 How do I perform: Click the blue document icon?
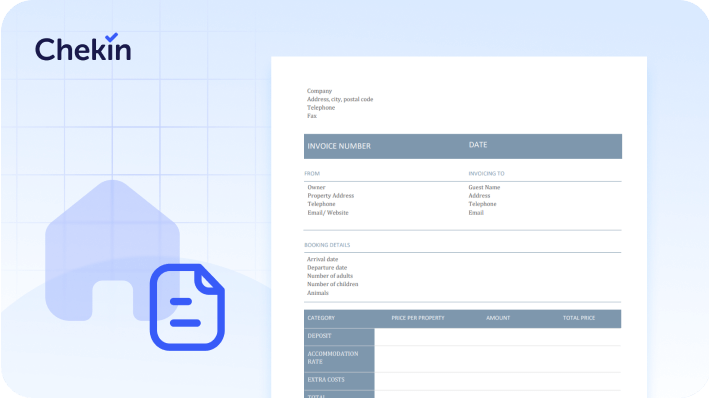pos(187,307)
